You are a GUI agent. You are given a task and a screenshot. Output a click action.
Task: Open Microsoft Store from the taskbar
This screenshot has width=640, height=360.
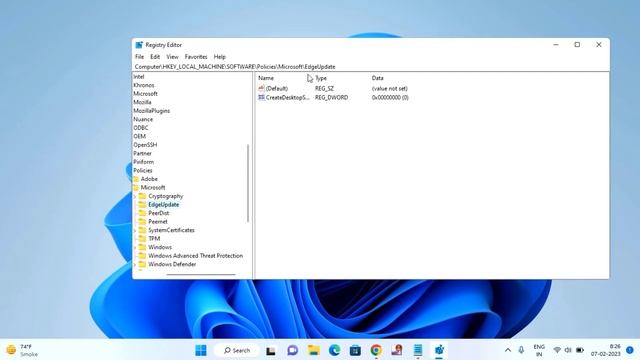(355, 350)
